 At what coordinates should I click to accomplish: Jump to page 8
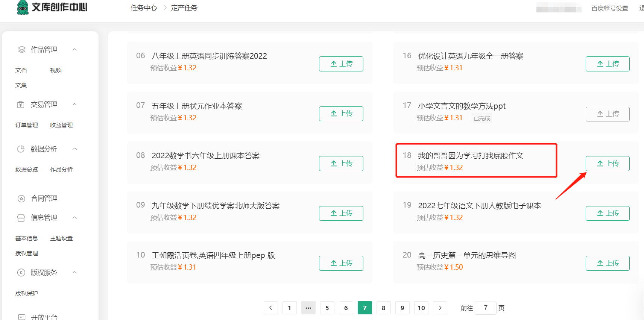tap(384, 308)
